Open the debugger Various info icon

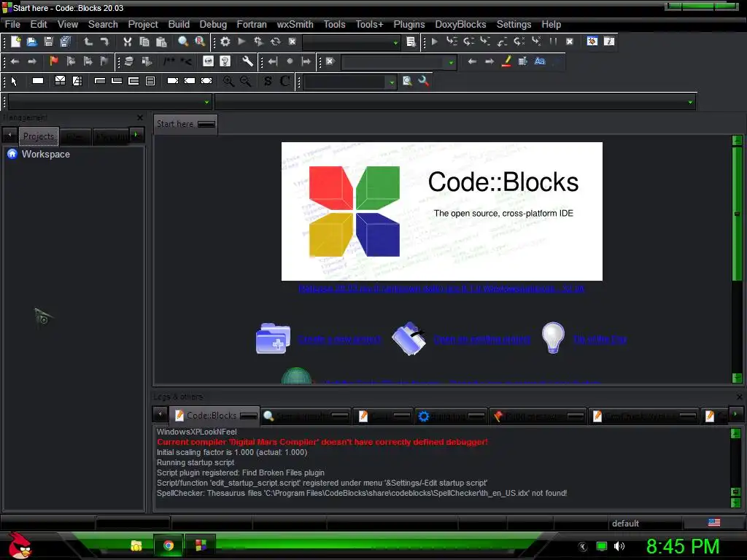coord(609,42)
